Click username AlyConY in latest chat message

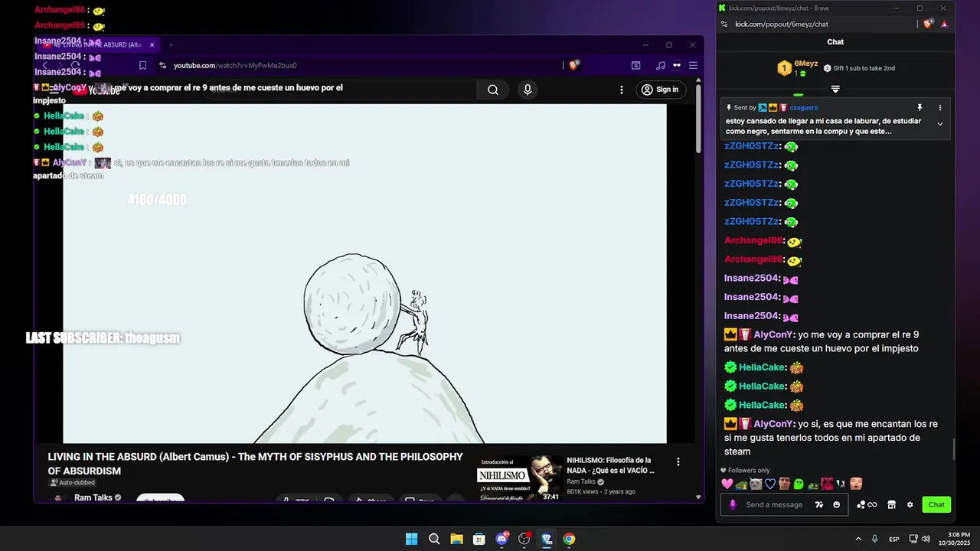point(773,424)
